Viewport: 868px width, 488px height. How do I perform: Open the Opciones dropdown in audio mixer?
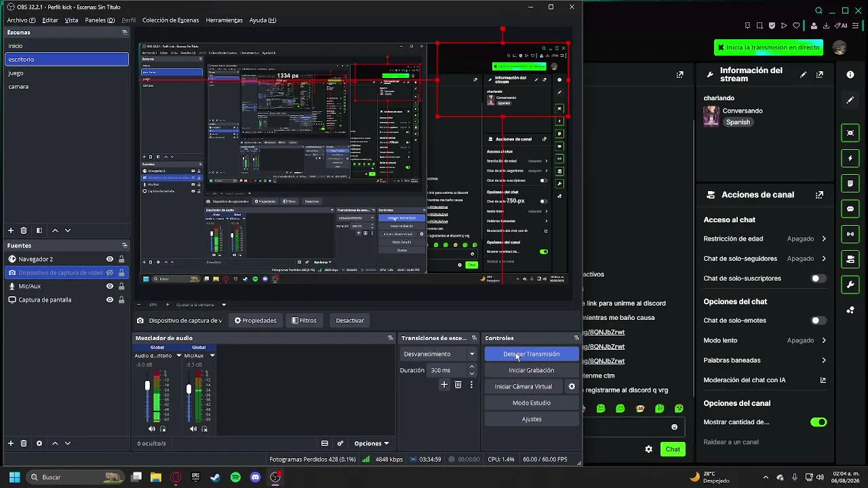coord(372,443)
